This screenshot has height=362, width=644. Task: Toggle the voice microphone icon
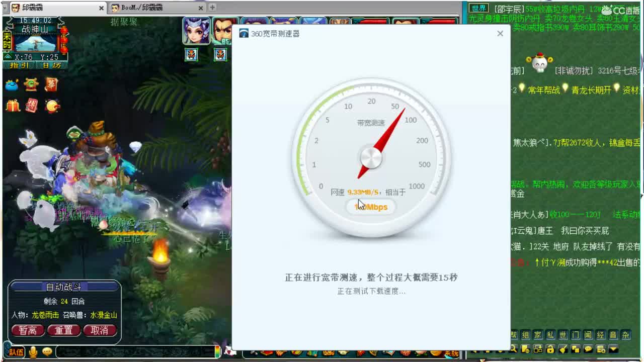point(33,352)
